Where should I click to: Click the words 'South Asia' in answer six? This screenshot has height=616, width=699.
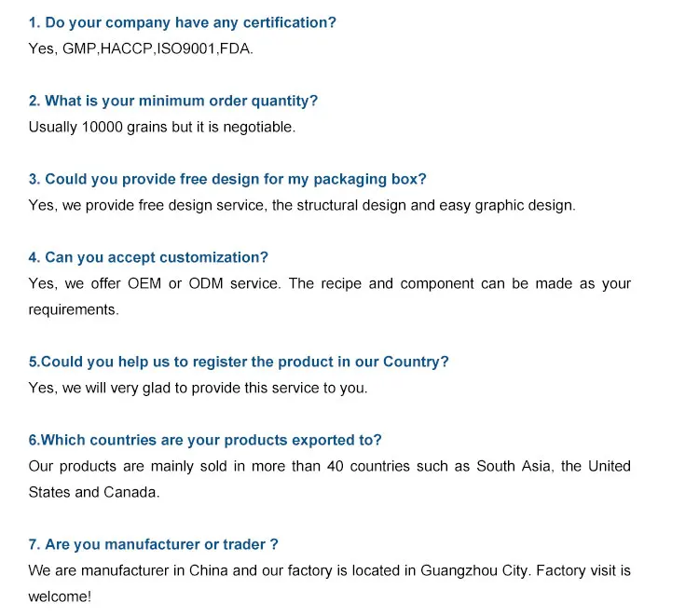(514, 466)
